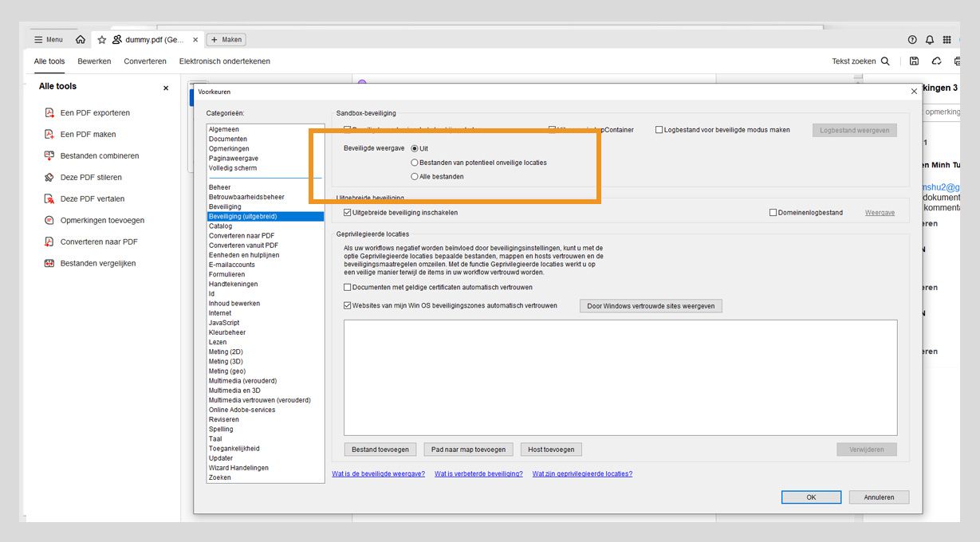Image resolution: width=980 pixels, height=542 pixels.
Task: Uncheck Uitgebreide beveiliging inschakelen
Action: [347, 212]
